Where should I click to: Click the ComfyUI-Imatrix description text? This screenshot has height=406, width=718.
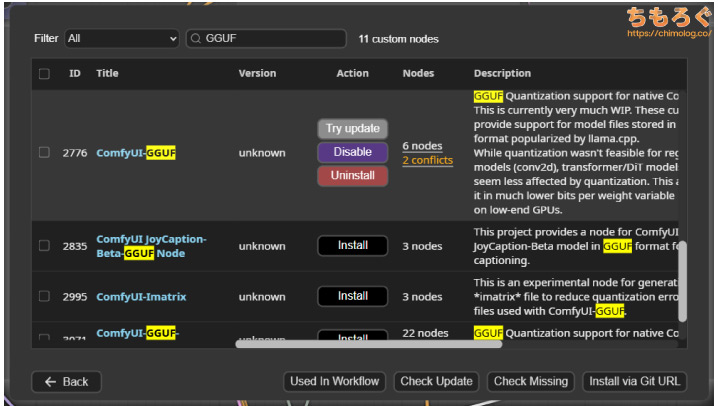pos(576,297)
